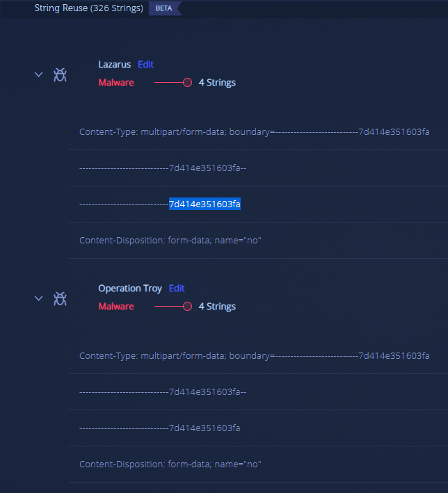Open the Edit link next to Operation Troy
This screenshot has width=448, height=493.
177,288
